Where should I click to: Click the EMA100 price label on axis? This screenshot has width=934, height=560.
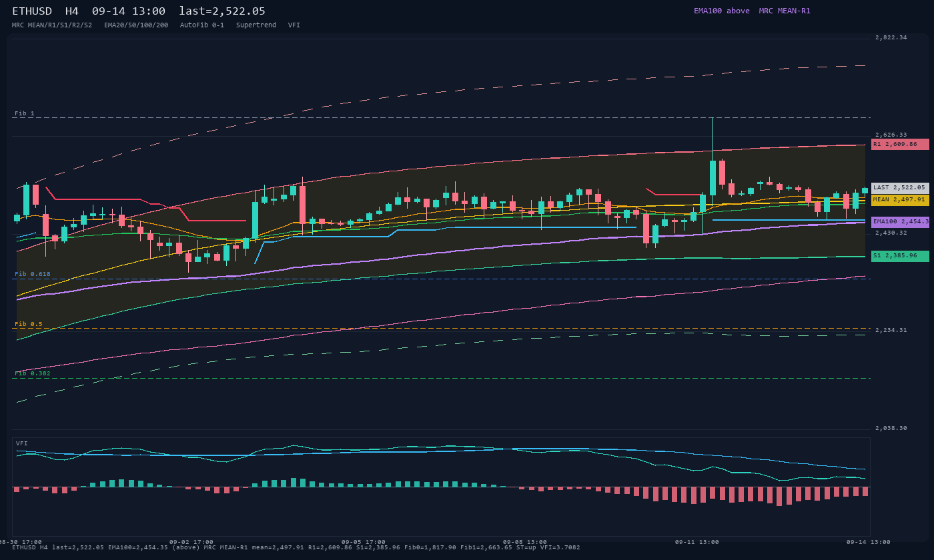(x=900, y=222)
